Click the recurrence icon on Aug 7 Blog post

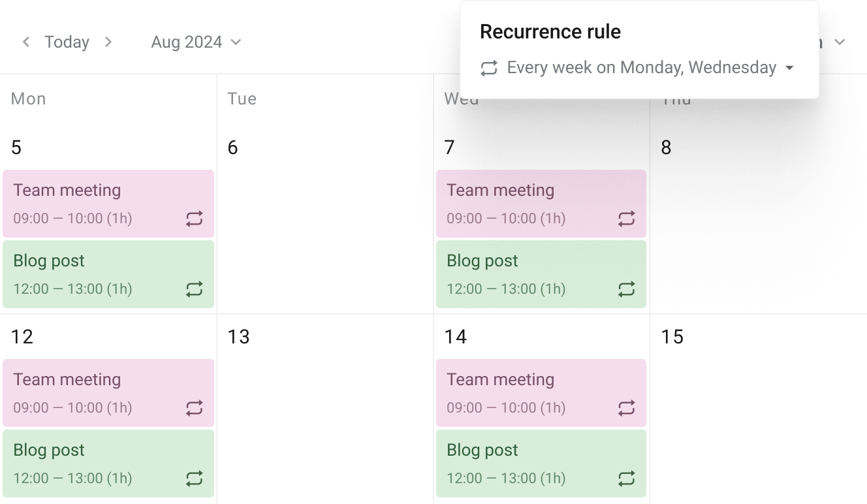[627, 290]
